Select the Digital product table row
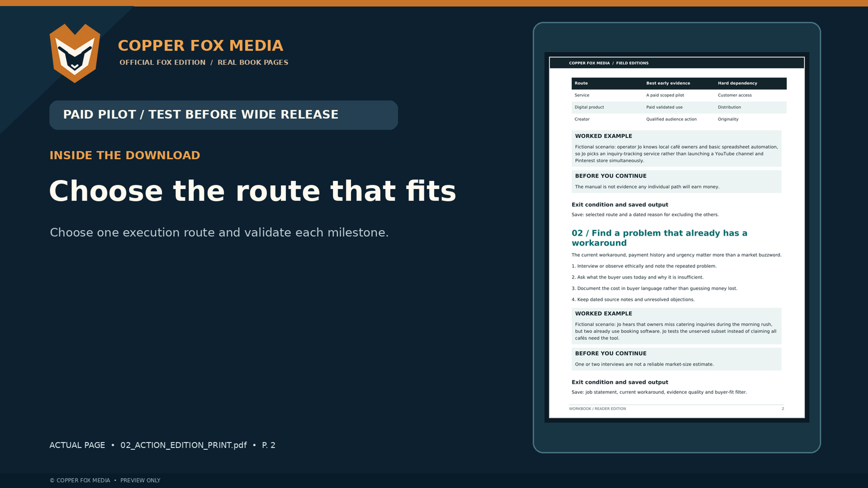 (679, 107)
